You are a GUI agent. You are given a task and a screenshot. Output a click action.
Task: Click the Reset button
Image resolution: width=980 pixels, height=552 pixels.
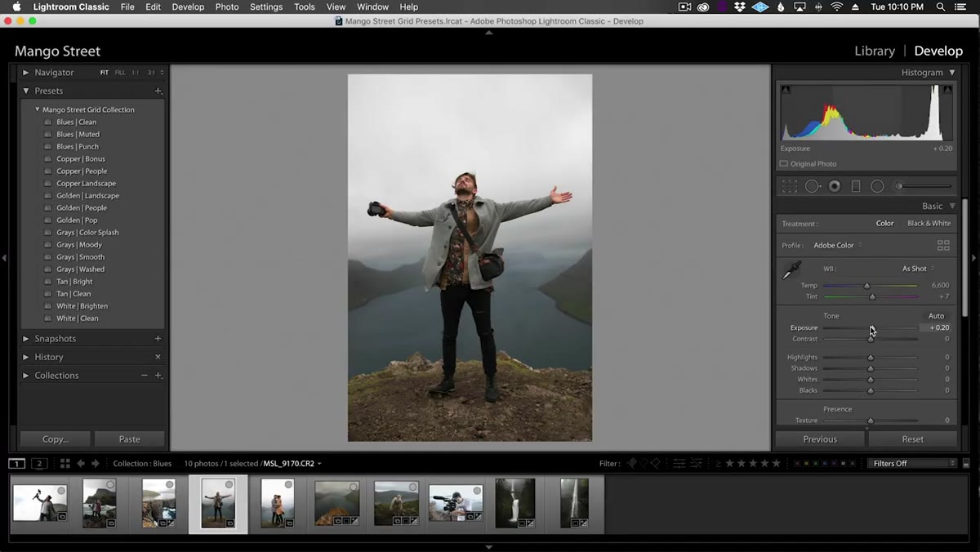pyautogui.click(x=912, y=438)
